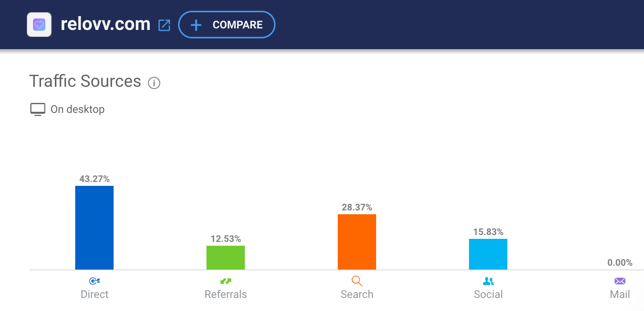The height and width of the screenshot is (311, 644).
Task: Click the Search magnifier icon
Action: (357, 281)
